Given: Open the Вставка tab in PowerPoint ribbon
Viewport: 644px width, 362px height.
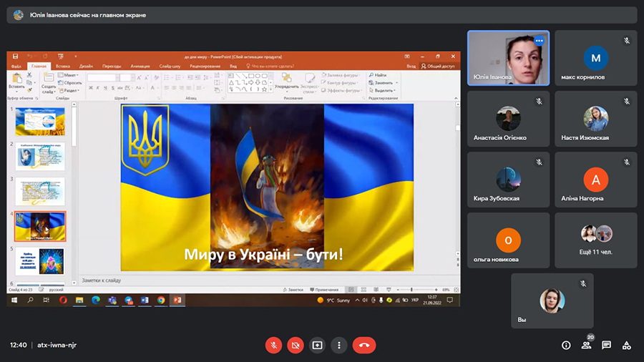Looking at the screenshot, I should [x=63, y=66].
